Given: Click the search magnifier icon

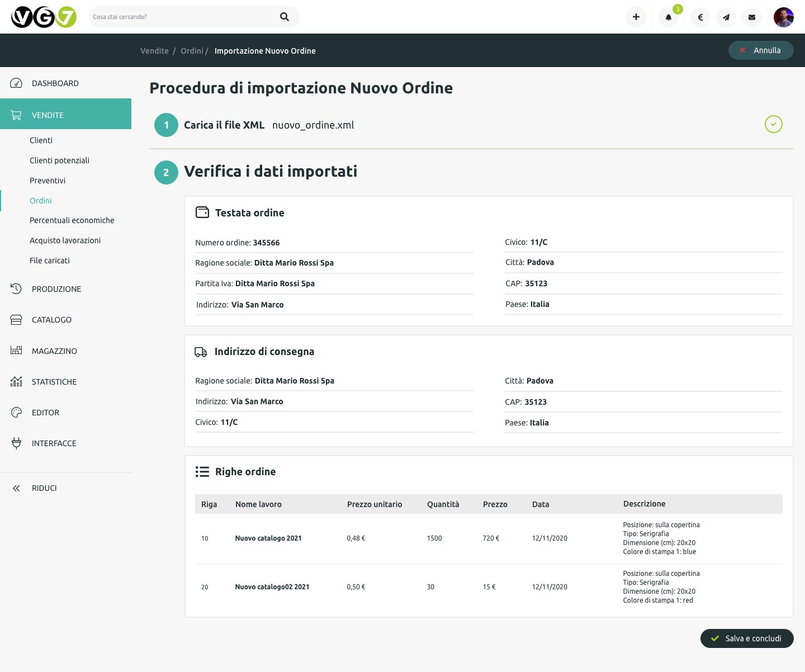Looking at the screenshot, I should (284, 17).
